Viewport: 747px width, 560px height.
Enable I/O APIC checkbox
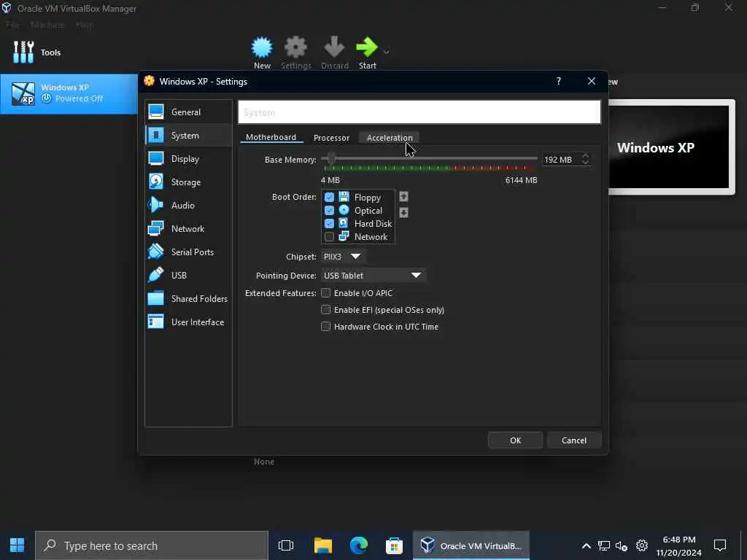coord(326,293)
